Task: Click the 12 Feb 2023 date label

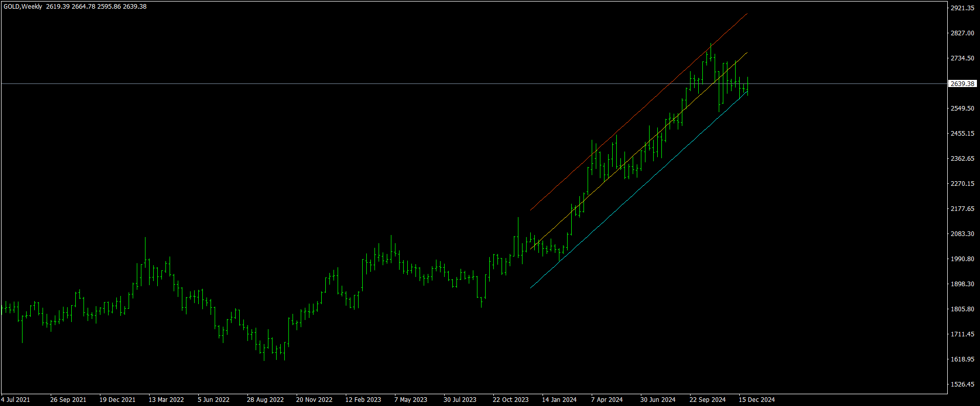Action: point(363,400)
